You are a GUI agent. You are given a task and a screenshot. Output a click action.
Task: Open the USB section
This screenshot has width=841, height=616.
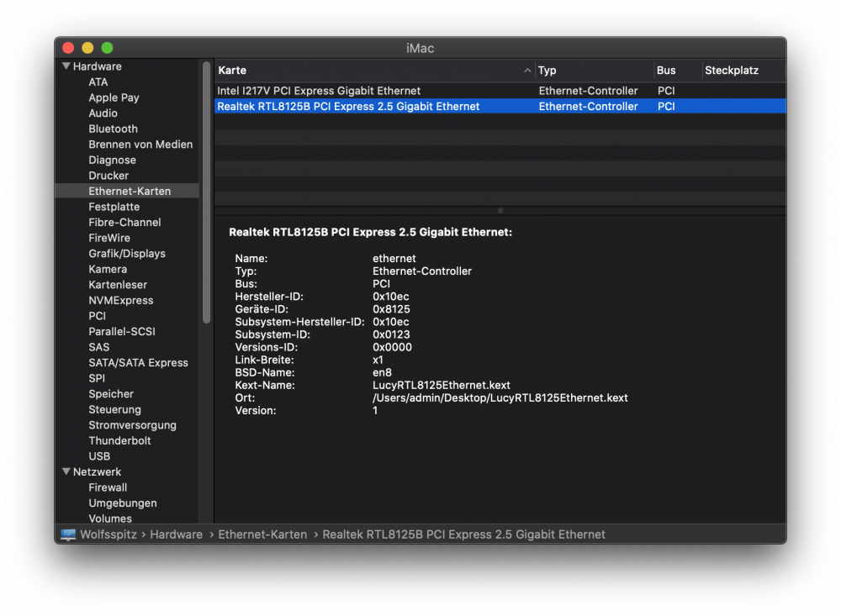99,455
